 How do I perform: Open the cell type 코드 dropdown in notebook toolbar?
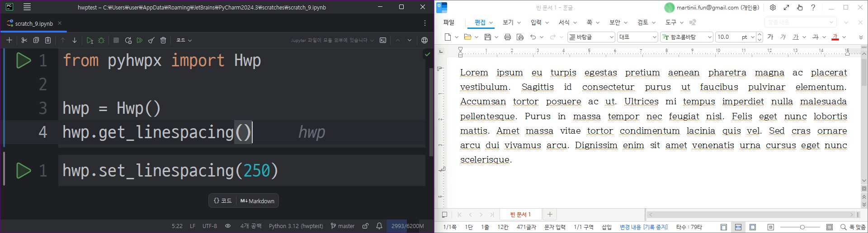click(184, 40)
